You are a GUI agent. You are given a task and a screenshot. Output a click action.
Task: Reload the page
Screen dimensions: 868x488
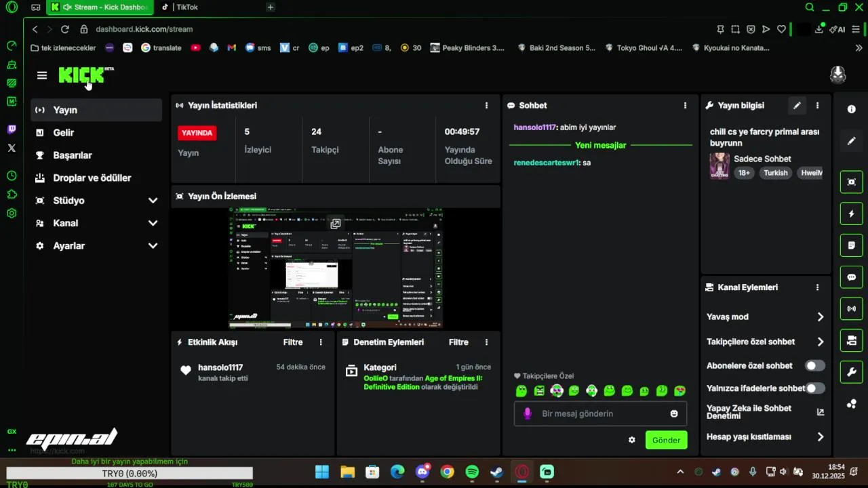click(x=65, y=29)
